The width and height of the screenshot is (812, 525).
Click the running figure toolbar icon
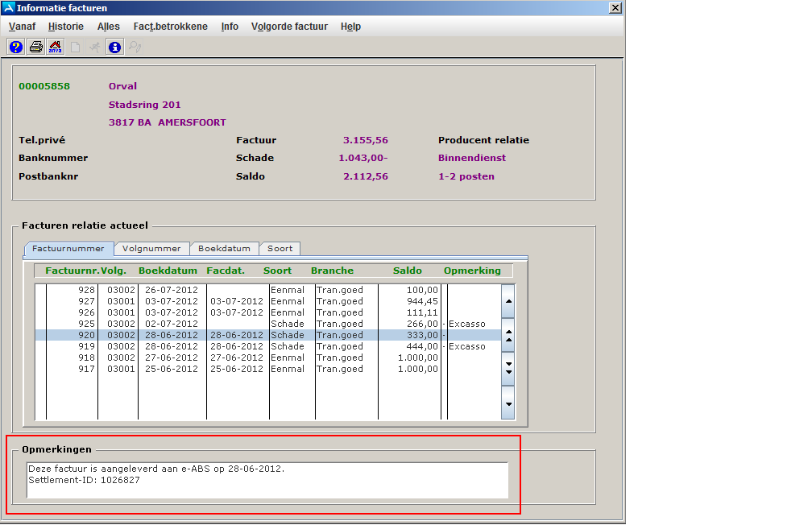point(95,47)
